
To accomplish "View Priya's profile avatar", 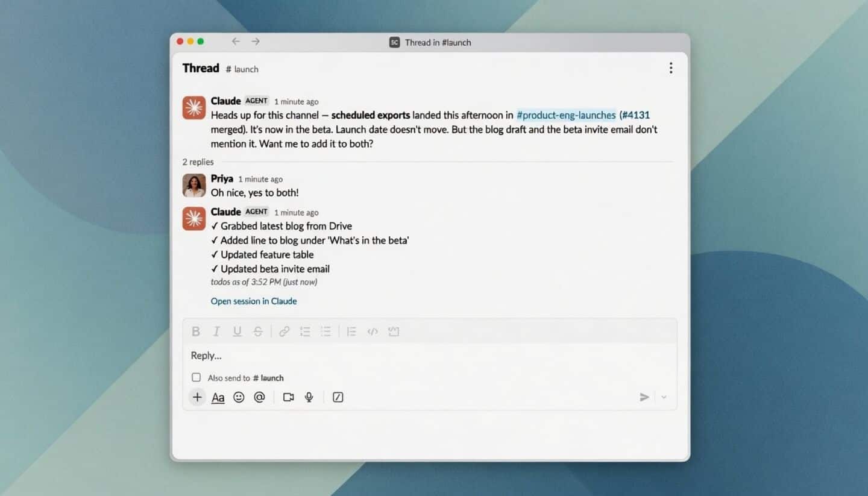I will [x=194, y=186].
